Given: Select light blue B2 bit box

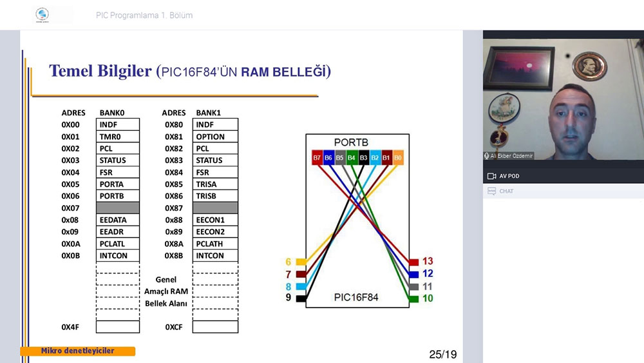Looking at the screenshot, I should (x=375, y=158).
